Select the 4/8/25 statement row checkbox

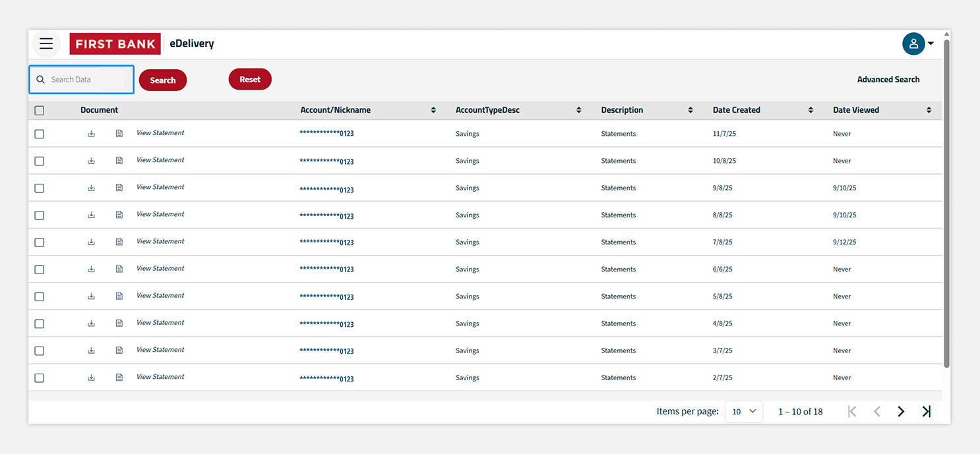(x=39, y=324)
